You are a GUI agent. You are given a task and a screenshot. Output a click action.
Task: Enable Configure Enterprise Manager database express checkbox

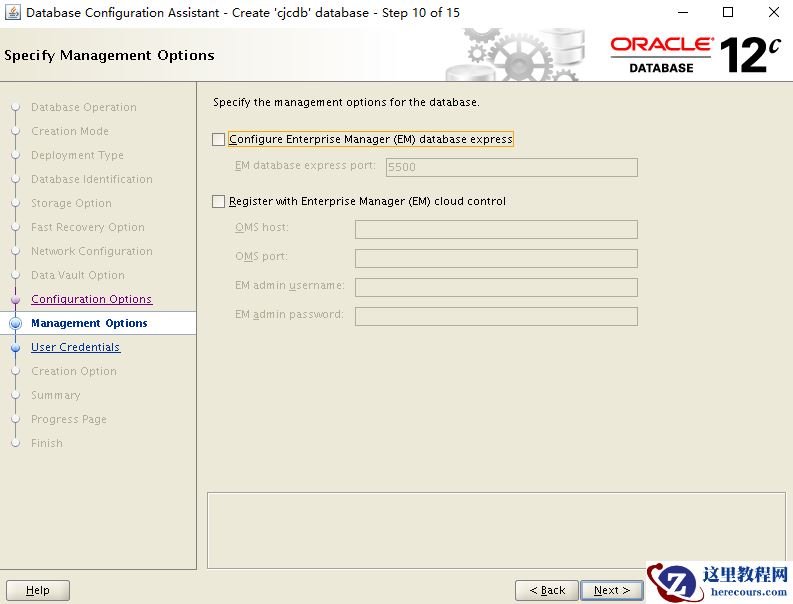pyautogui.click(x=218, y=139)
